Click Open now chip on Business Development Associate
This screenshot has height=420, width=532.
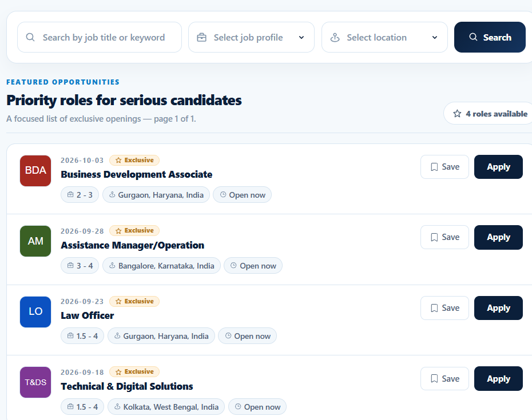pyautogui.click(x=242, y=195)
